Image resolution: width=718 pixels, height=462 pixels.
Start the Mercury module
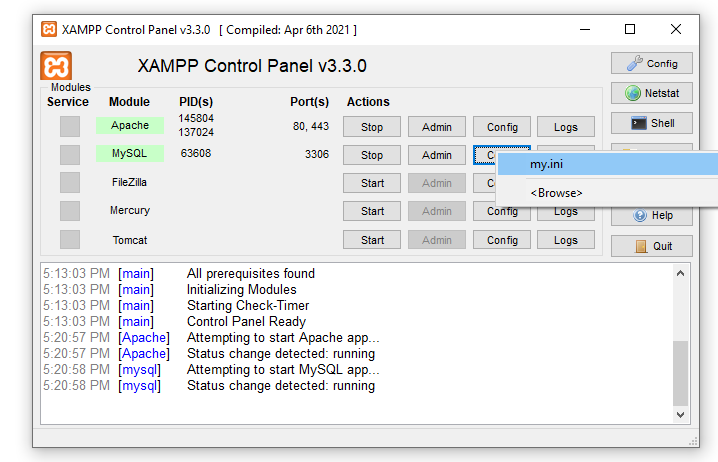click(372, 211)
